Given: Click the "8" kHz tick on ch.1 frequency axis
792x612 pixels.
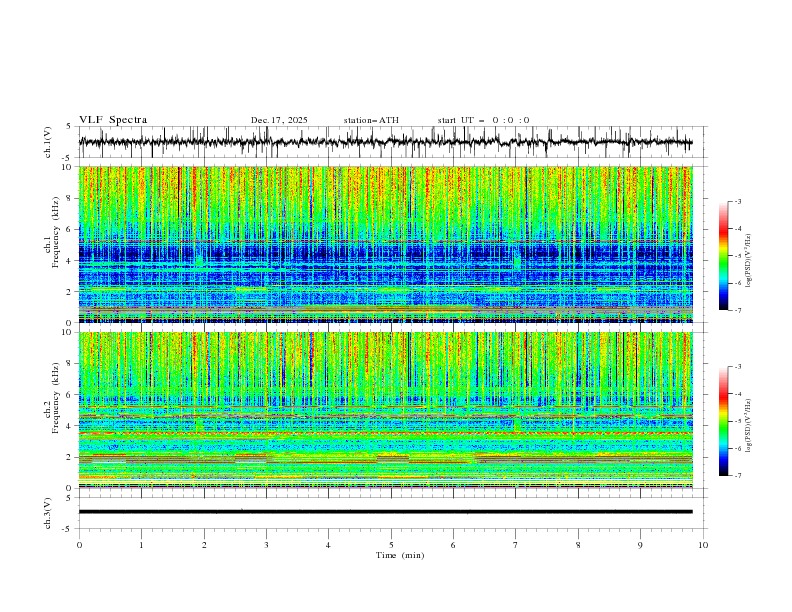Looking at the screenshot, I should click(x=70, y=198).
